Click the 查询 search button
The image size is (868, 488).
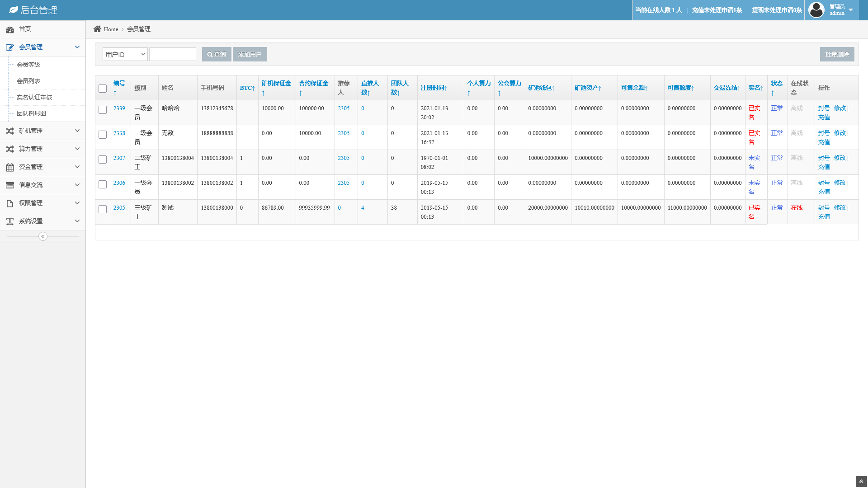point(217,54)
